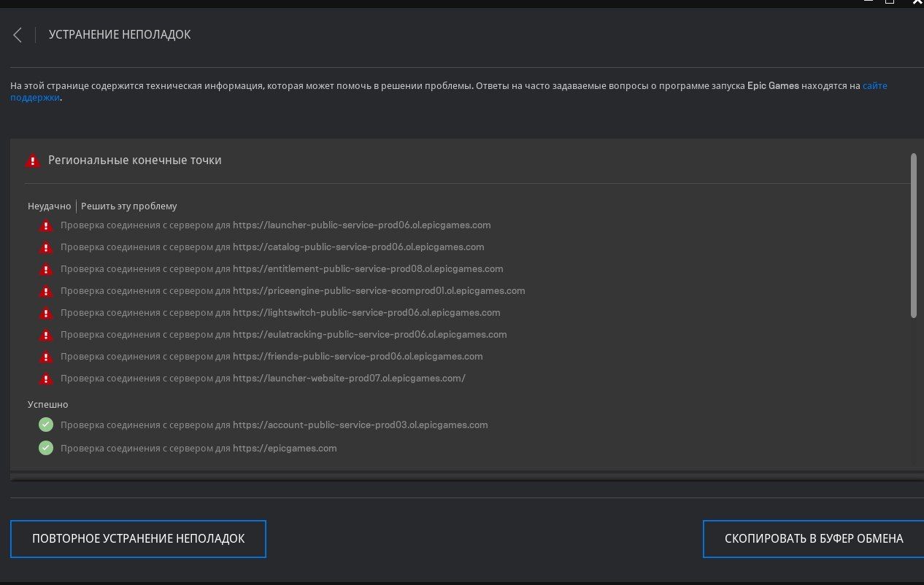Click green checkmark for account-public-service-prod03
Viewport: 924px width, 585px height.
46,425
